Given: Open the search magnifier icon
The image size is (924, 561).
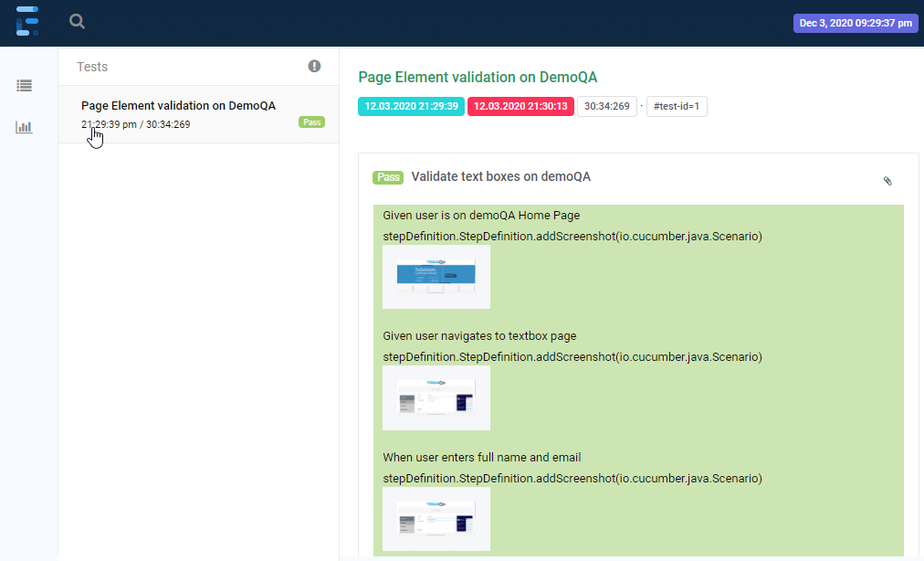Looking at the screenshot, I should click(x=78, y=22).
